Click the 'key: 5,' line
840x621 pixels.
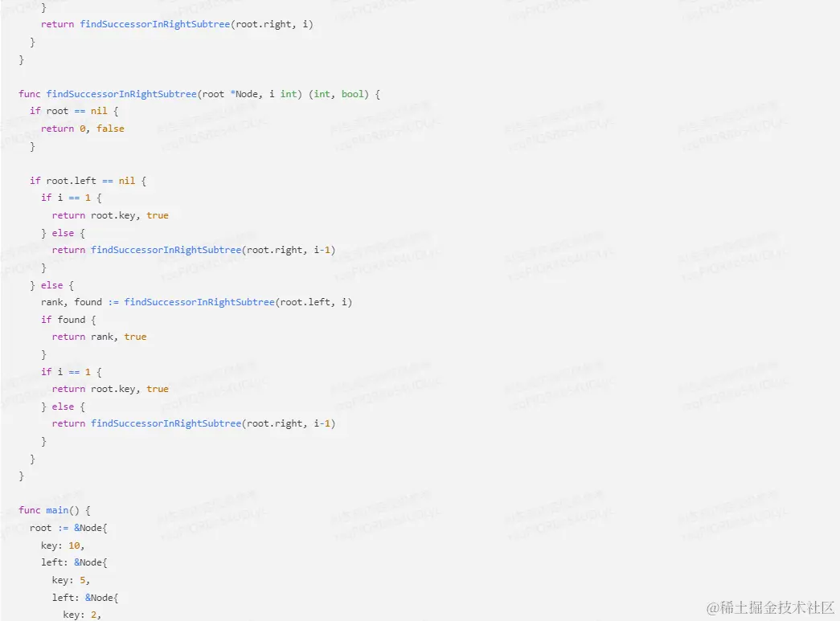pos(72,580)
